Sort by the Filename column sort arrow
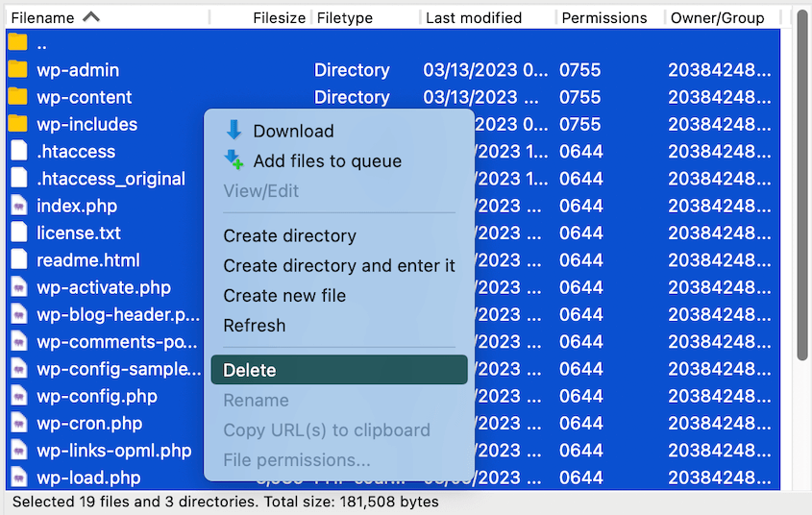This screenshot has width=812, height=515. pos(91,17)
